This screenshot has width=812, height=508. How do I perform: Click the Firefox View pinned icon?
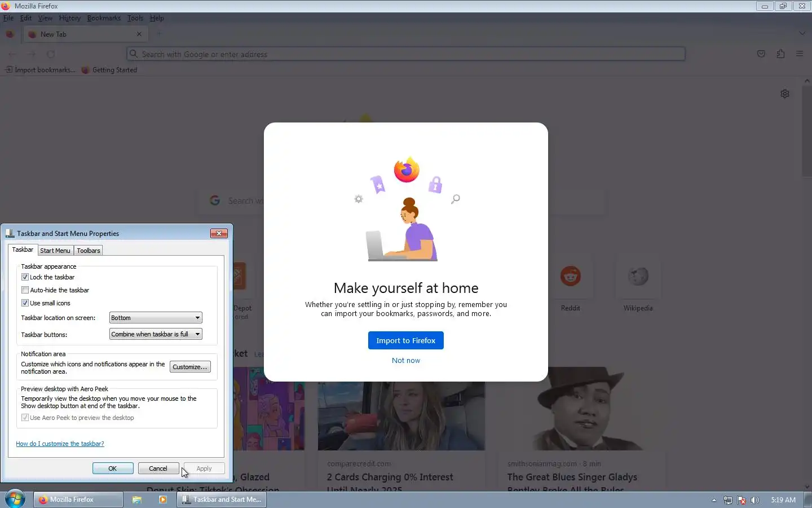pos(10,34)
